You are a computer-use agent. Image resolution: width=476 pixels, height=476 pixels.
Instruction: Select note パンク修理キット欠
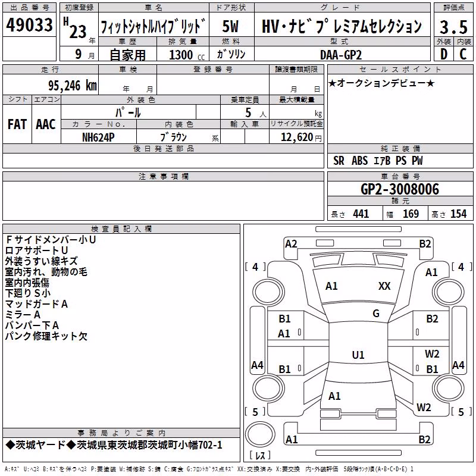point(46,336)
